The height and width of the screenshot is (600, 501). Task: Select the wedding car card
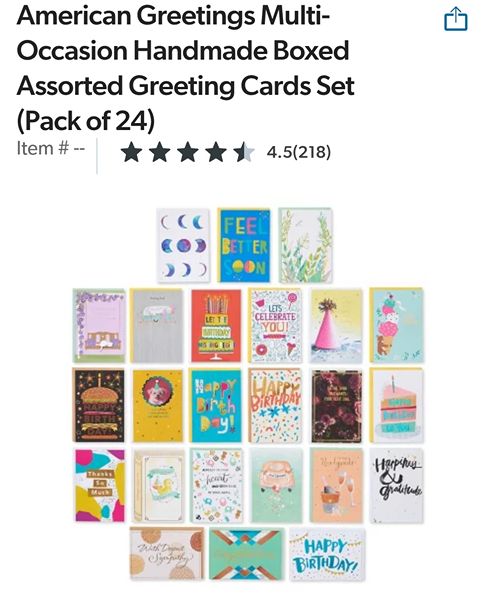(276, 486)
